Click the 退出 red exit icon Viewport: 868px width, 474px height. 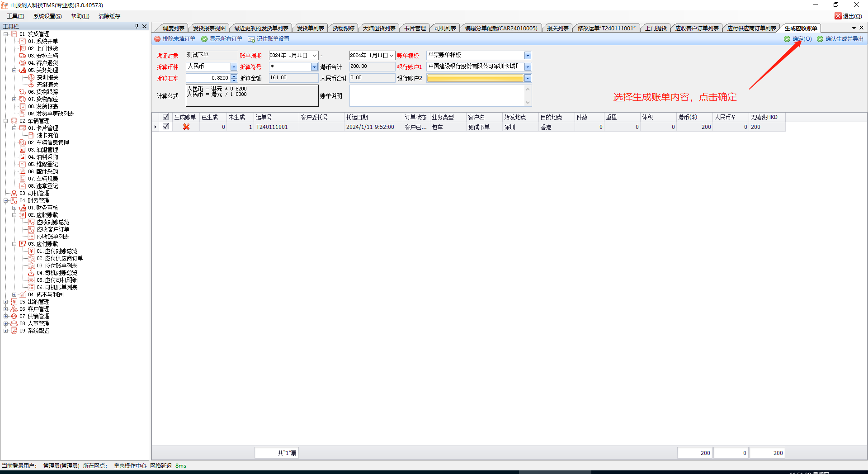pyautogui.click(x=838, y=16)
